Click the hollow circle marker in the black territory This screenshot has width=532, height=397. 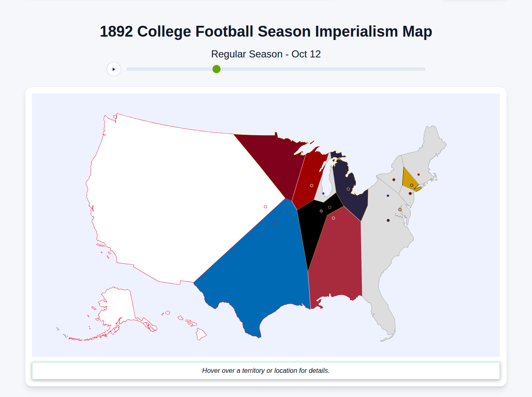(x=330, y=207)
